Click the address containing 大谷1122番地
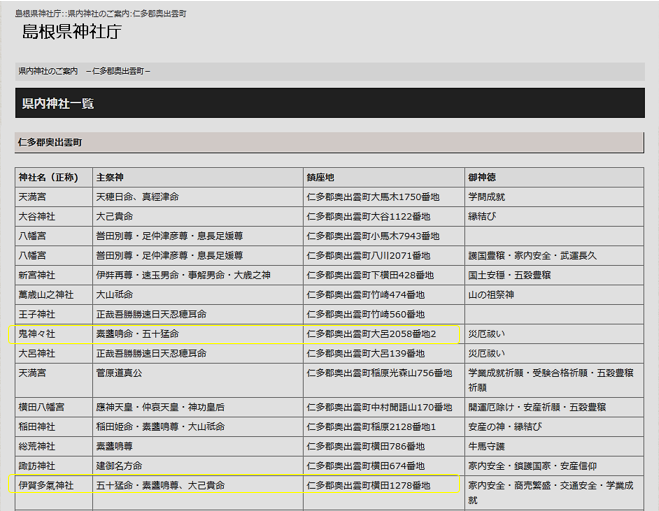Image resolution: width=659 pixels, height=511 pixels. pos(368,216)
